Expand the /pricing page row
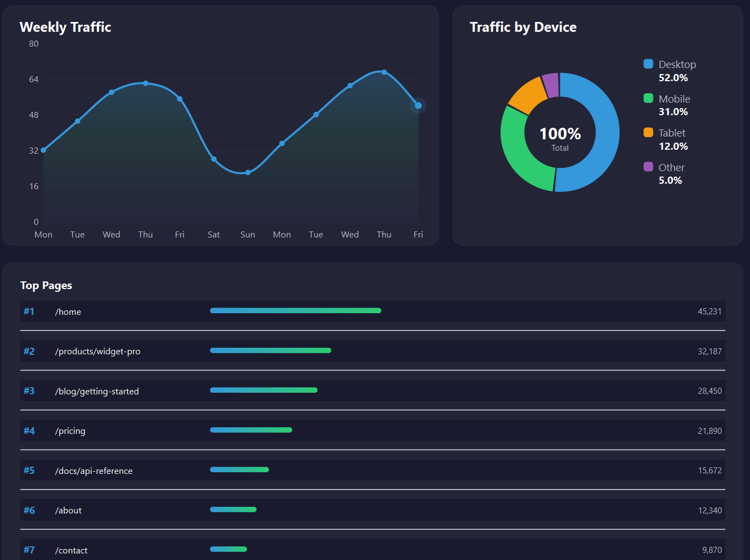The width and height of the screenshot is (750, 560). click(373, 430)
